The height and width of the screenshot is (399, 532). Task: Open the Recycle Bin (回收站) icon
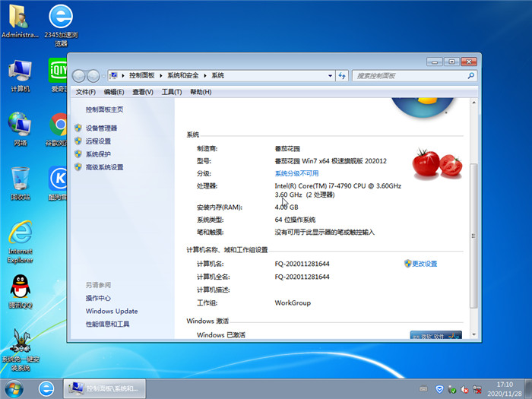[x=20, y=183]
